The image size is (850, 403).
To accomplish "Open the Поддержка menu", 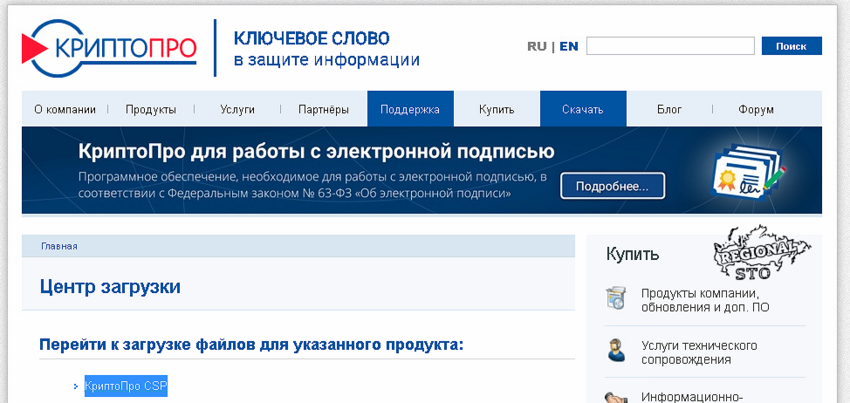I will point(410,109).
